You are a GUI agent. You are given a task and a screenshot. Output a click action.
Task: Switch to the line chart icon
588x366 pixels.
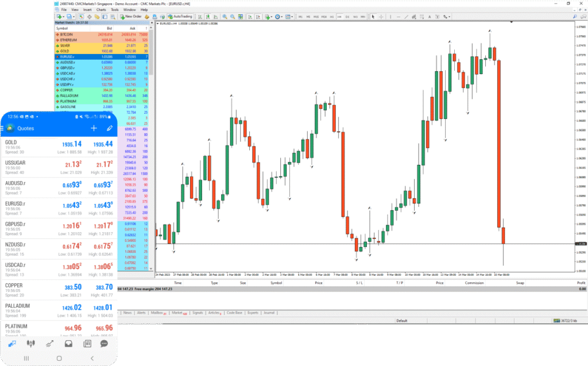[x=216, y=17]
